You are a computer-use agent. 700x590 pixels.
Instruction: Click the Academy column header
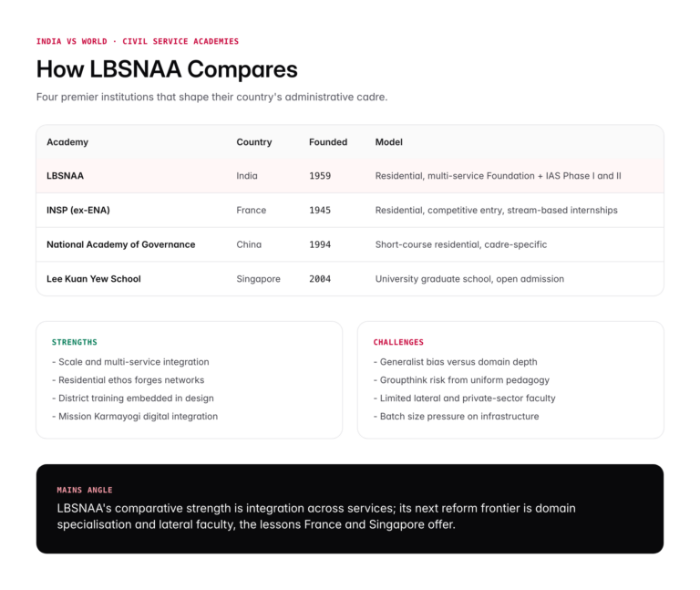pos(67,142)
